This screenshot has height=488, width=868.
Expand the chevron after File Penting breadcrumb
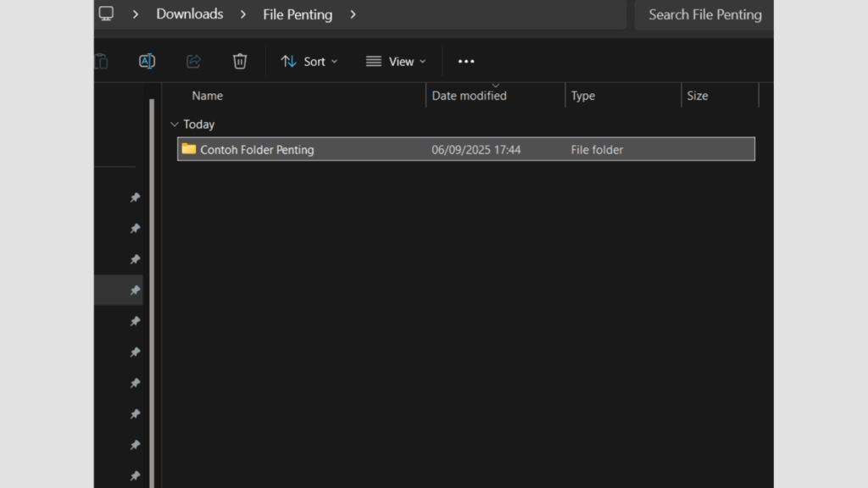353,14
